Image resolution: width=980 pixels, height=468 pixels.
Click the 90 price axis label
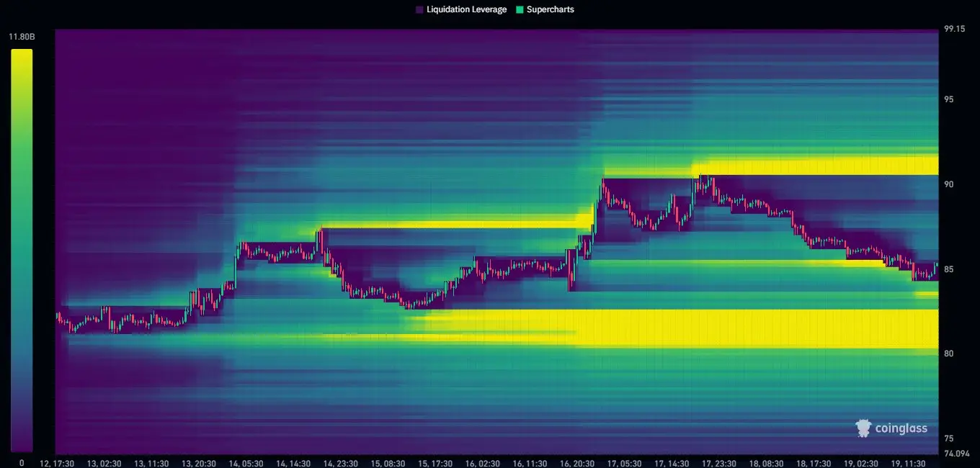[x=949, y=184]
